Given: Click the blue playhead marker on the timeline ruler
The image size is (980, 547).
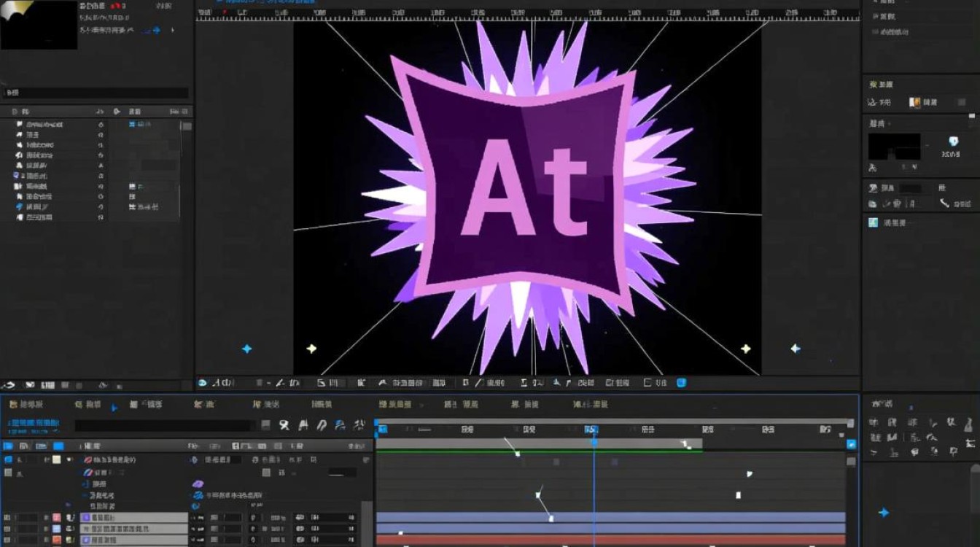Looking at the screenshot, I should point(593,430).
